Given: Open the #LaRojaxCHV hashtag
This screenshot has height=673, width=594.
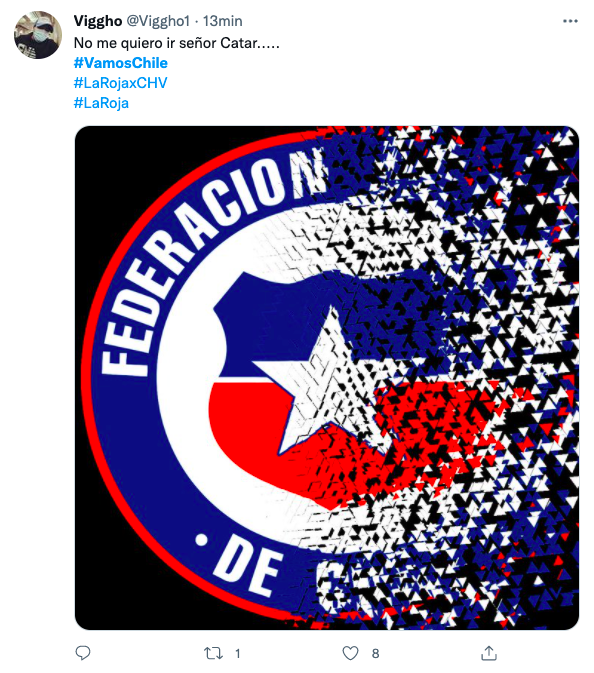Looking at the screenshot, I should tap(121, 83).
